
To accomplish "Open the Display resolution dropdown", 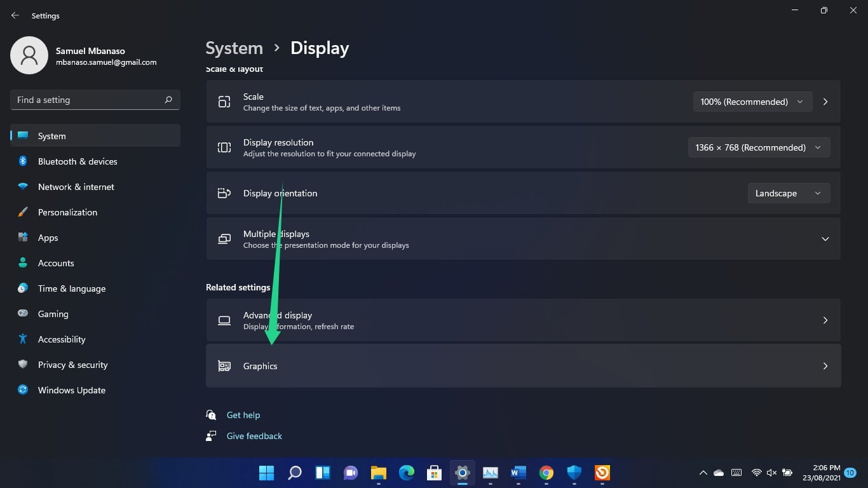I will [759, 147].
